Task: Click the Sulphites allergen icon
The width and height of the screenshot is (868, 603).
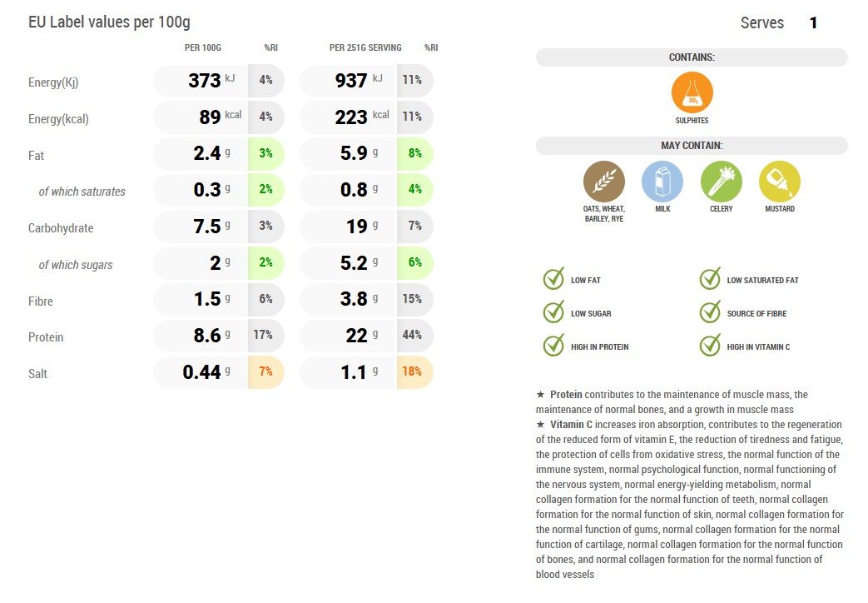Action: coord(692,93)
